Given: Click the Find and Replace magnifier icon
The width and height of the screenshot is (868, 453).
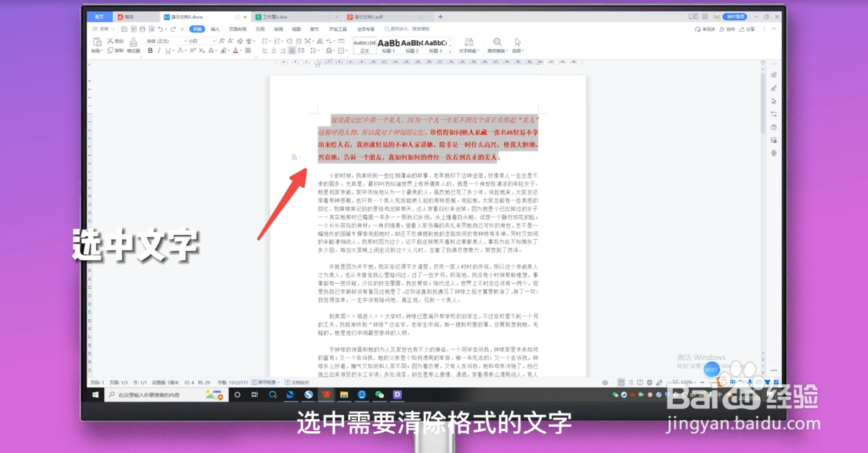Looking at the screenshot, I should pyautogui.click(x=497, y=42).
